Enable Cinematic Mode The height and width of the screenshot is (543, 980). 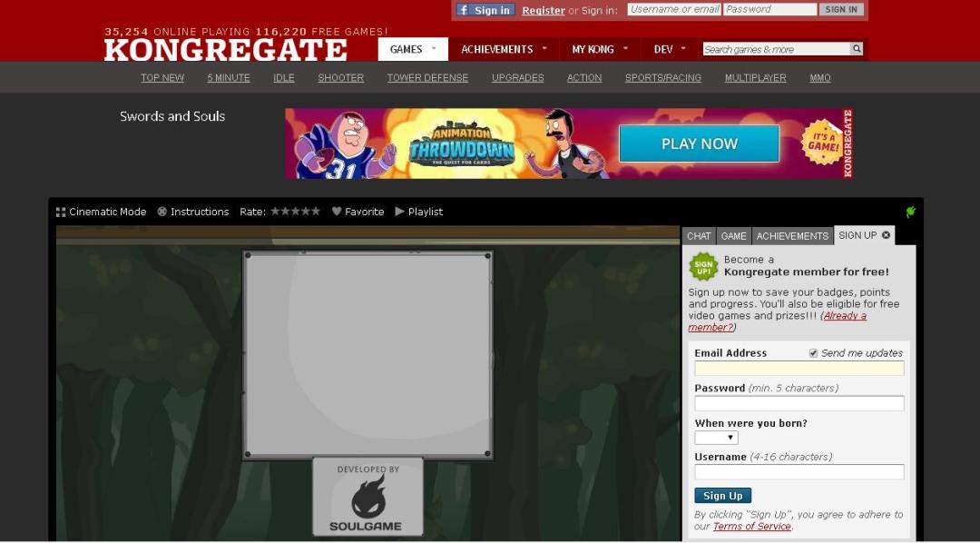[101, 212]
